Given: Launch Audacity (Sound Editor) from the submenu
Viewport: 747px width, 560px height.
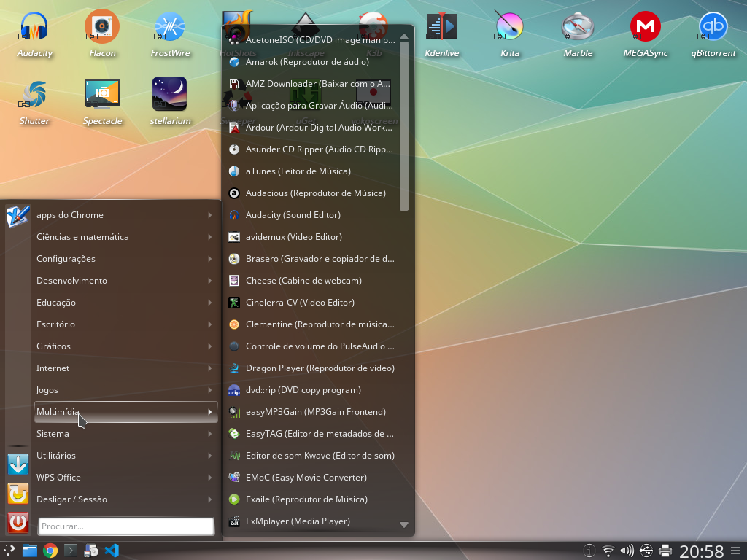Looking at the screenshot, I should coord(312,215).
